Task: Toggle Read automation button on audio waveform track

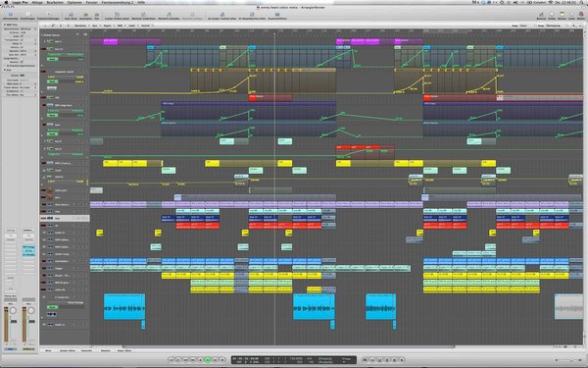Action: point(53,307)
